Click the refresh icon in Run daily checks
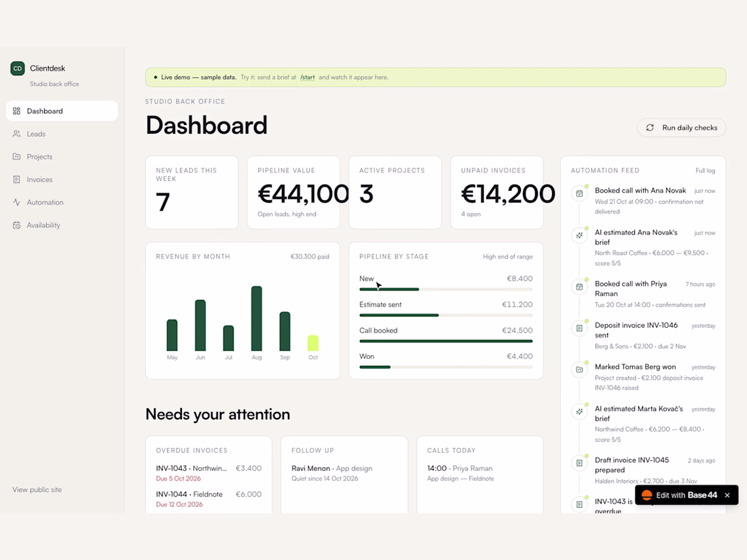747x560 pixels. [x=650, y=128]
